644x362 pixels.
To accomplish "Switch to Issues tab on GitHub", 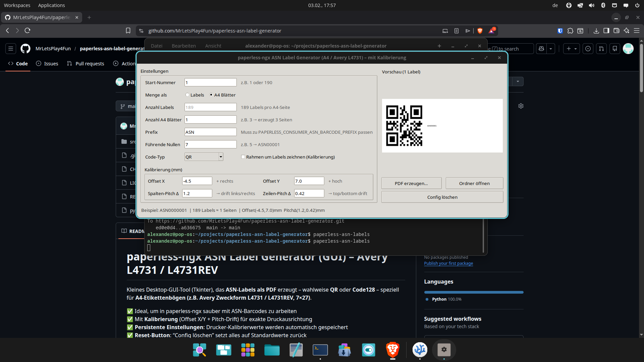I will point(47,64).
